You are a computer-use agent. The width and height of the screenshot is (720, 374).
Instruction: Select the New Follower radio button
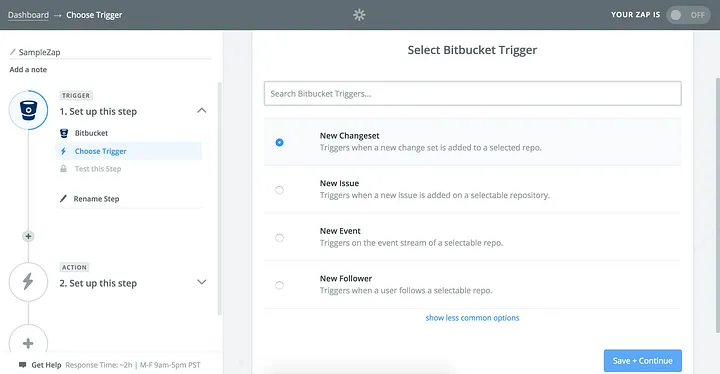click(279, 285)
